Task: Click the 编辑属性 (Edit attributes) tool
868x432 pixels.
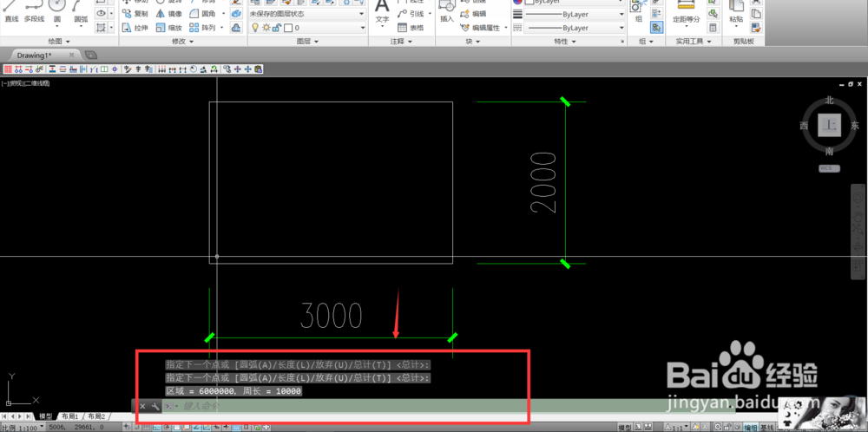Action: [x=481, y=28]
